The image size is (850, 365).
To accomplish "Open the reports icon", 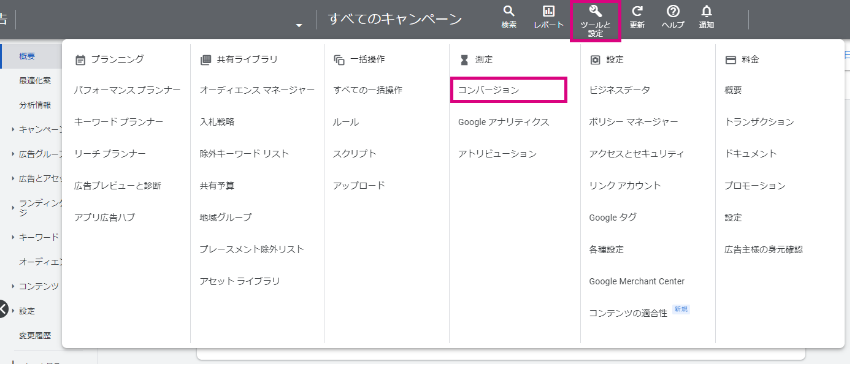I will coord(549,12).
